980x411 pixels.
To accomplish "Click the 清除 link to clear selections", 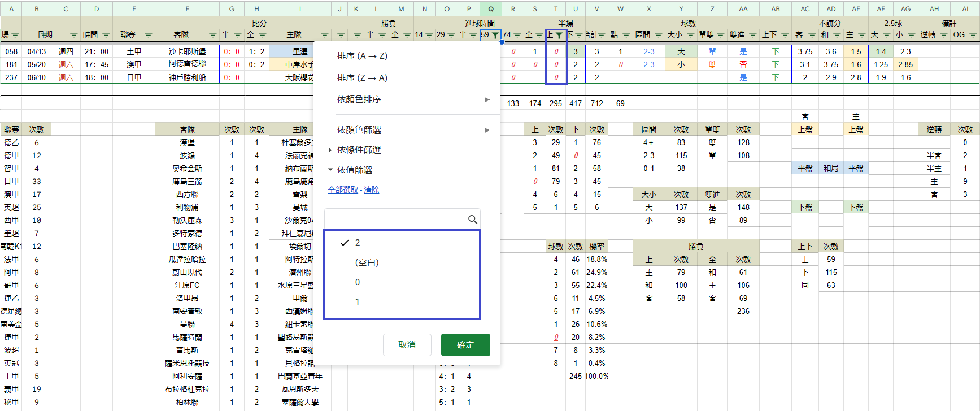I will point(372,190).
